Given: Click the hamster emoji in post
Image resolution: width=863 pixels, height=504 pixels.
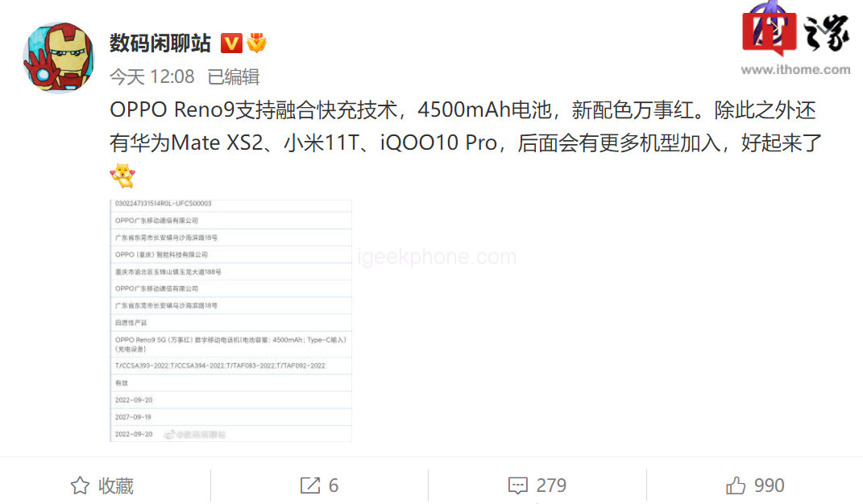Looking at the screenshot, I should (x=122, y=176).
